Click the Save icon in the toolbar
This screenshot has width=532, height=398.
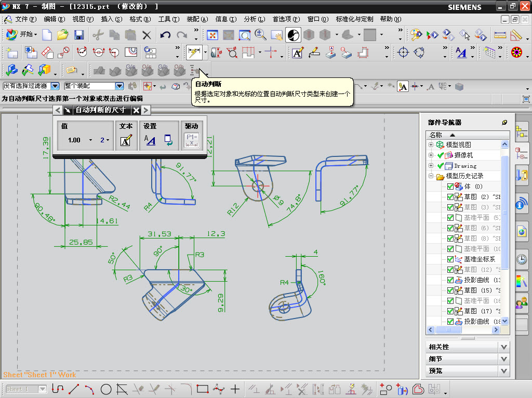pos(79,35)
